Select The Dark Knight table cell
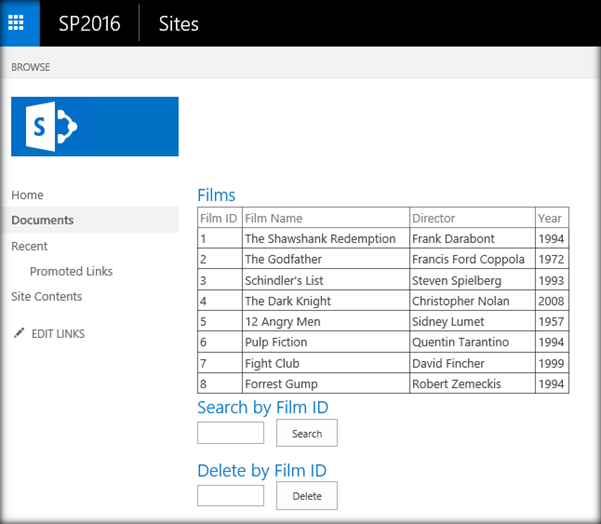The image size is (601, 524). [x=288, y=301]
